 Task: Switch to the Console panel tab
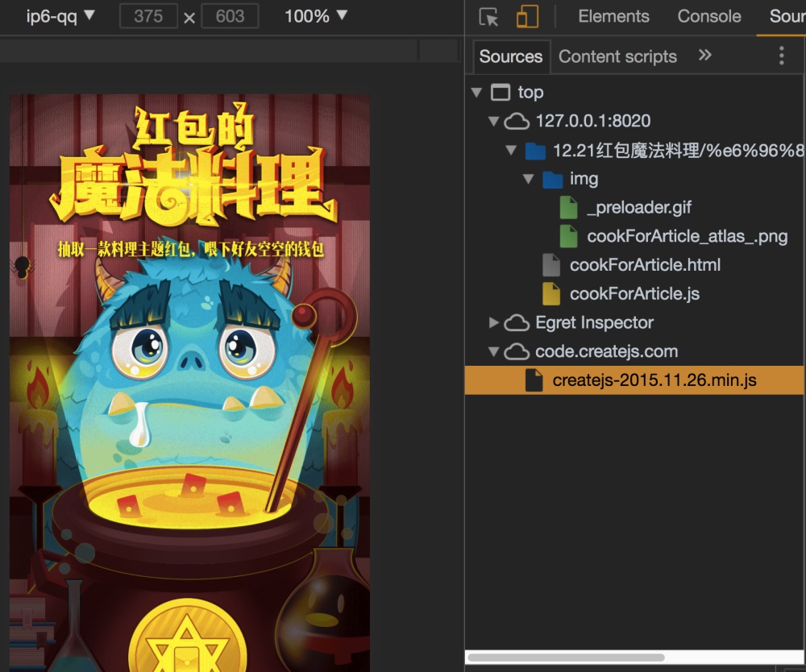[708, 16]
